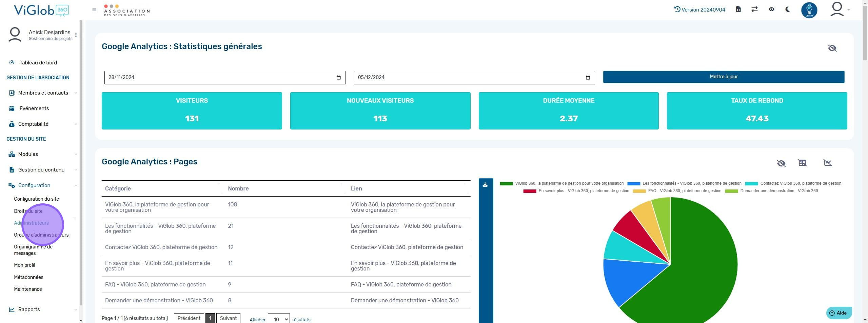
Task: Sort table by Lien column
Action: (x=409, y=188)
